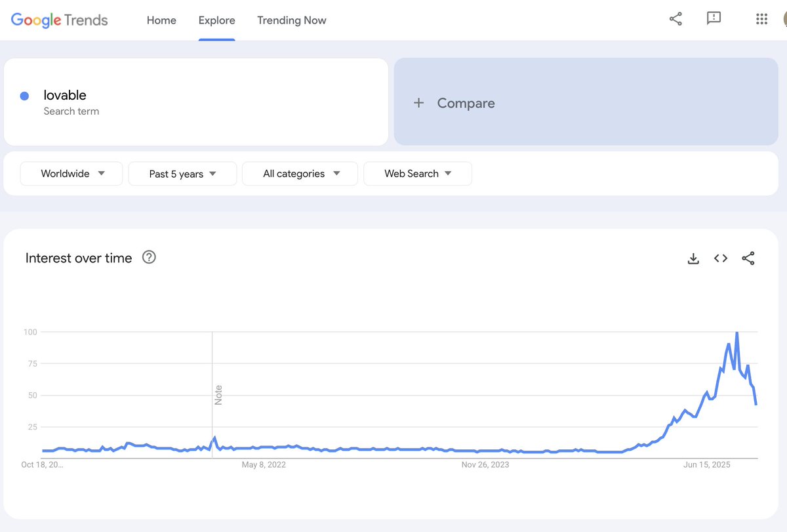Click the 50 y-axis label
The width and height of the screenshot is (787, 532).
point(32,396)
